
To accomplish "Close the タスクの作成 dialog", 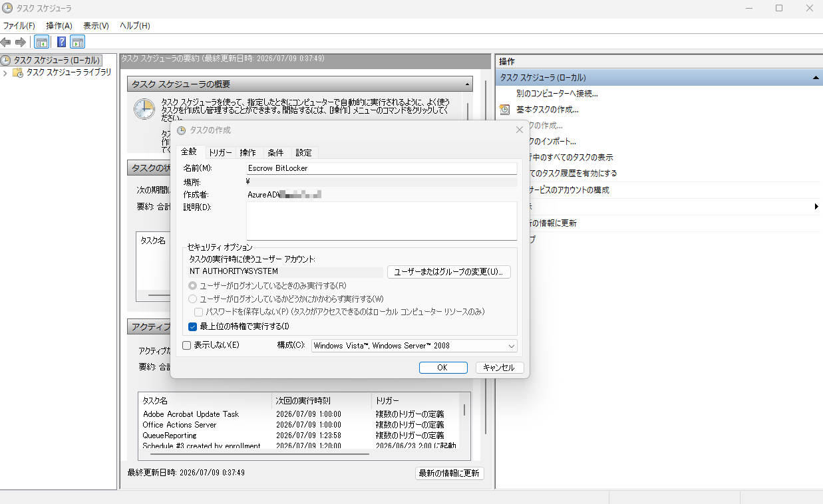I will (519, 130).
